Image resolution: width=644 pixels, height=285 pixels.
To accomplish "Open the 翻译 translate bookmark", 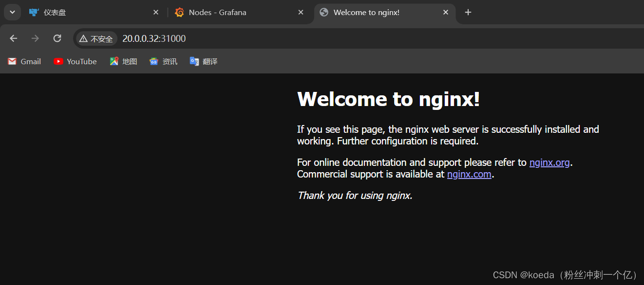I will point(204,61).
